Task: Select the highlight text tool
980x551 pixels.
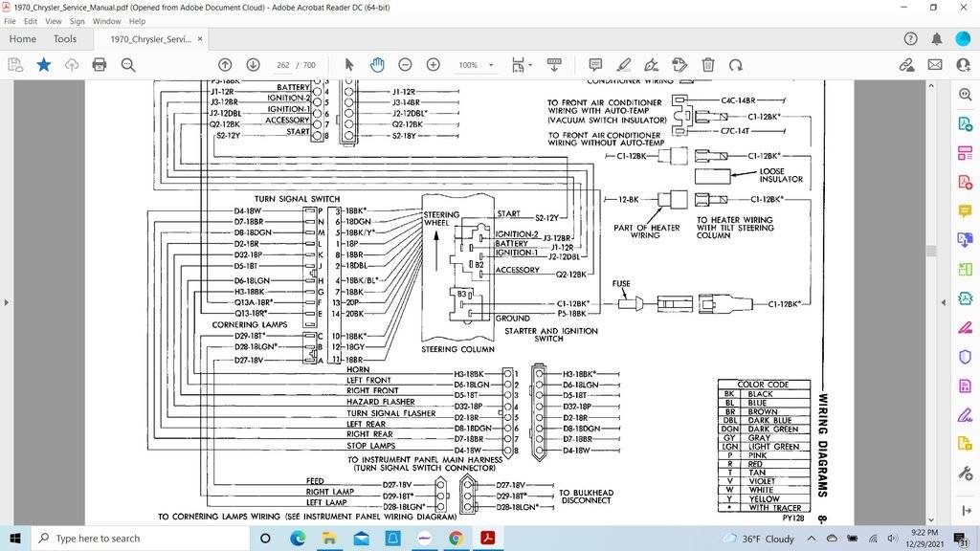Action: [x=624, y=65]
